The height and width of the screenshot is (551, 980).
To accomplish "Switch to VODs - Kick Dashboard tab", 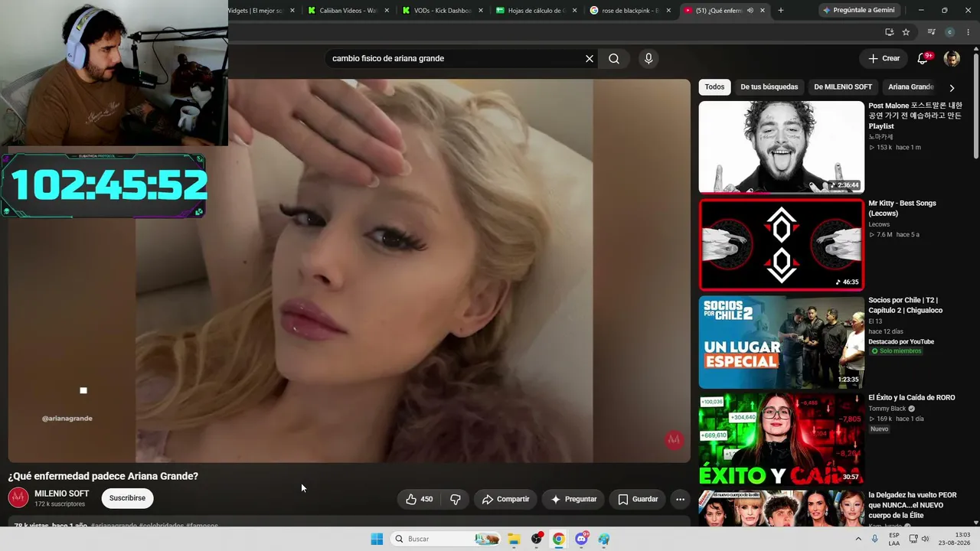I will click(x=441, y=11).
